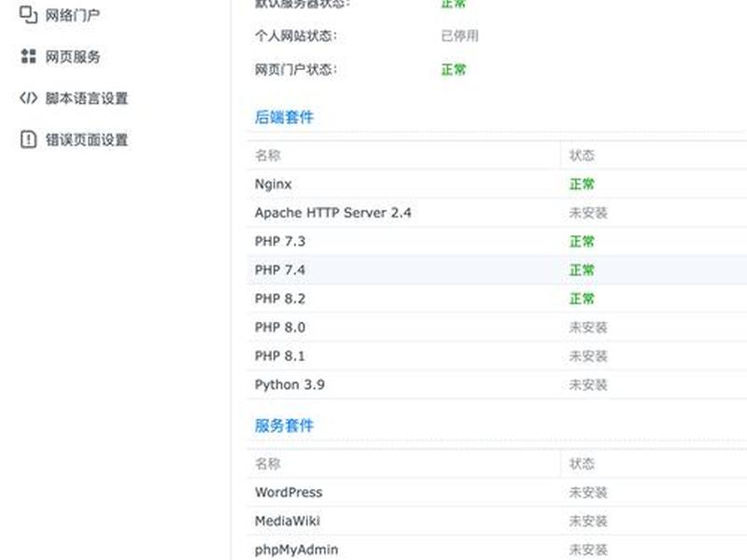This screenshot has height=560, width=747.
Task: Click 名称 column header in 后端套件 table
Action: [x=268, y=155]
